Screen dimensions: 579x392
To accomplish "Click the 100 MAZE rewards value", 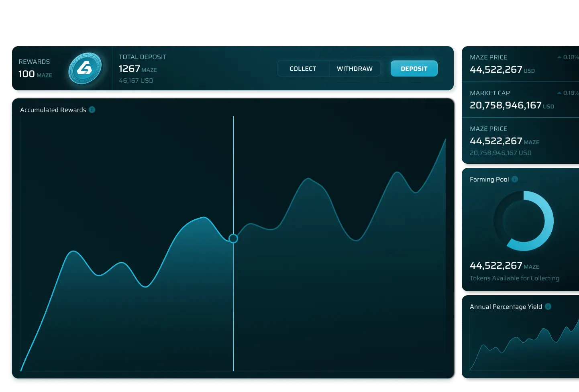I will point(35,74).
